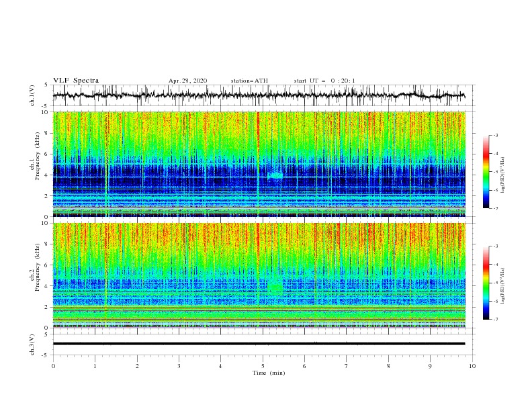Click the "Time (min)" axis title
532x411 pixels.
269,373
